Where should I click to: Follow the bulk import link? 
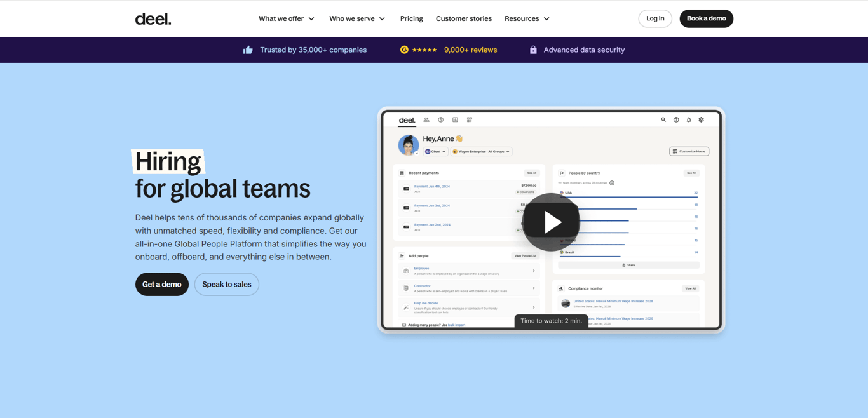point(457,325)
